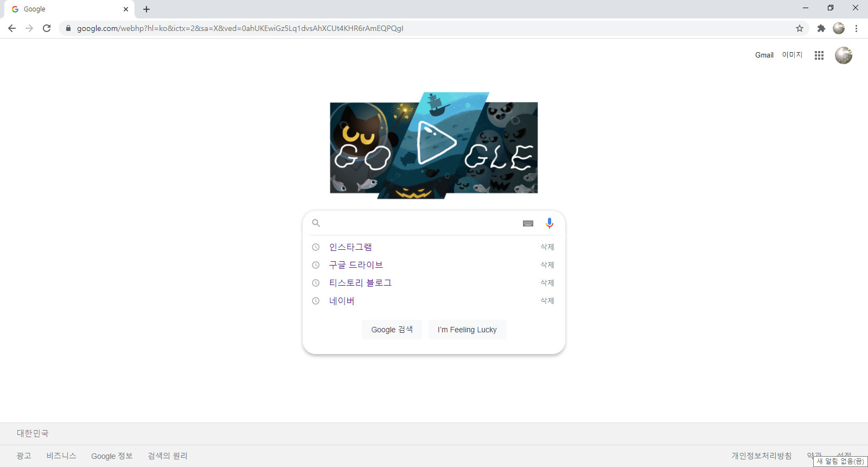Select the 구글 드라이브 suggestion
Screen dimensions: 868x467
click(356, 265)
